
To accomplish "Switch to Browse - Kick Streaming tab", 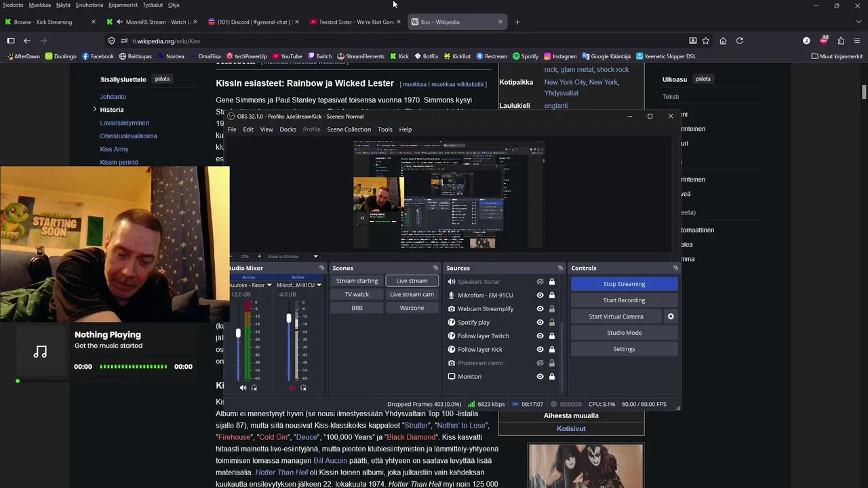I will [50, 22].
